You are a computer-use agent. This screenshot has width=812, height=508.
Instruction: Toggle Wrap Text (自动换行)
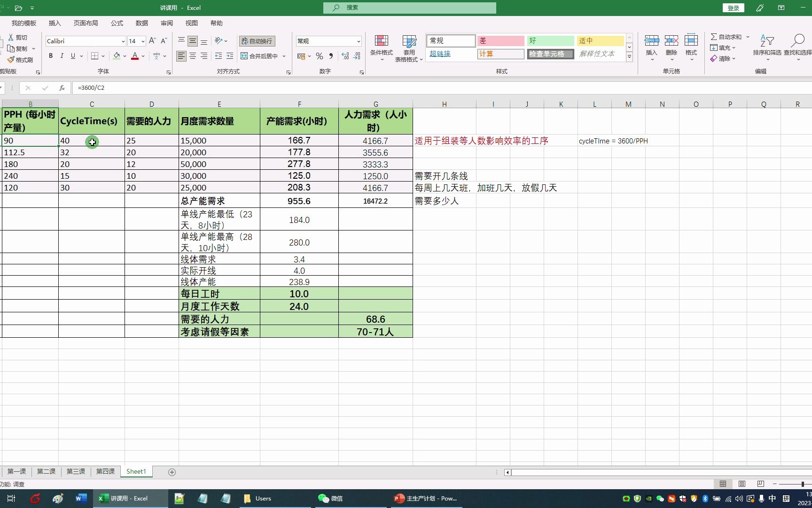[257, 41]
